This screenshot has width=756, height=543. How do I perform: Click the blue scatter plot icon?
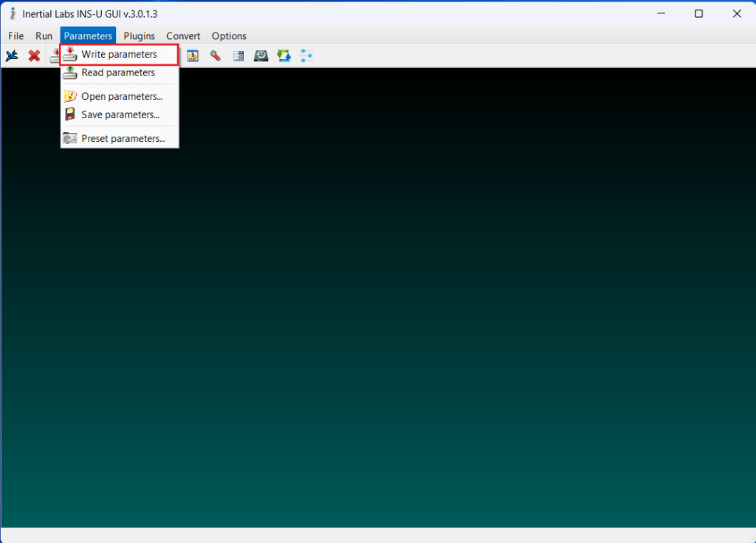[x=306, y=55]
